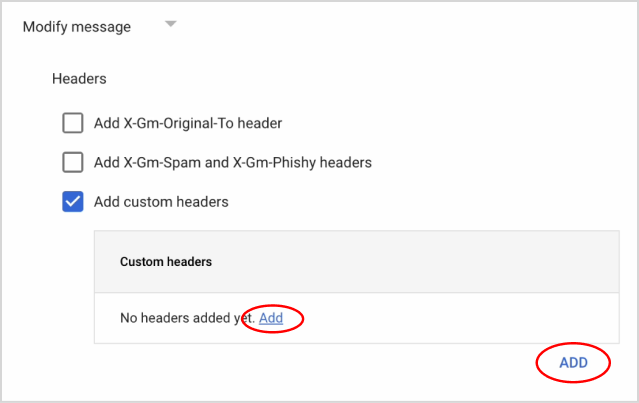This screenshot has height=403, width=639.
Task: Click the blue checkmark beside Add custom headers
Action: pos(73,202)
